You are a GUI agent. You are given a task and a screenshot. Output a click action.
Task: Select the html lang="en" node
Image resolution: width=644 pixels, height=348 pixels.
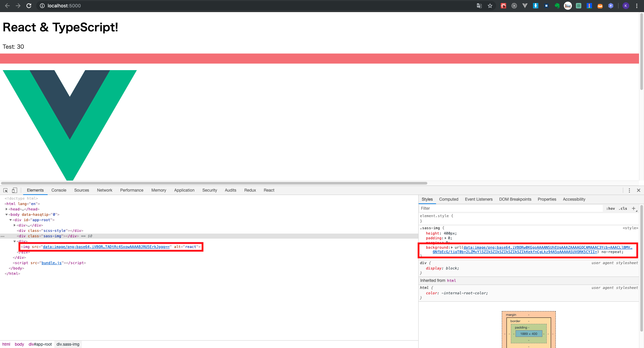coord(22,204)
